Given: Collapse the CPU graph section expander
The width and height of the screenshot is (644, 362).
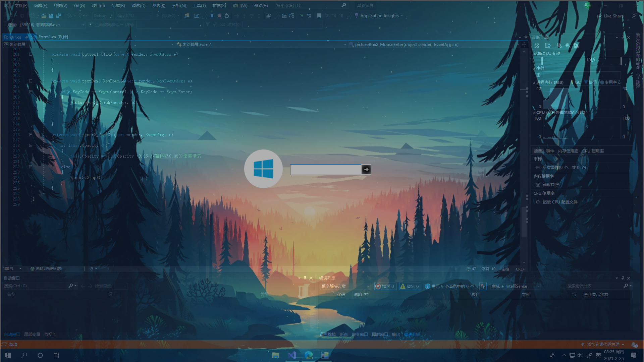Looking at the screenshot, I should click(534, 113).
